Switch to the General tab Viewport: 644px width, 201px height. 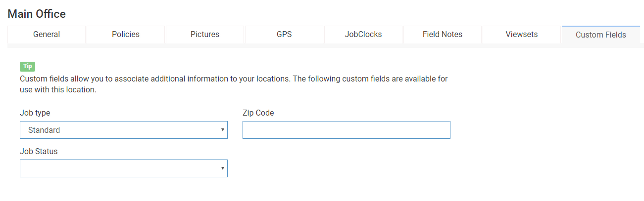click(47, 35)
